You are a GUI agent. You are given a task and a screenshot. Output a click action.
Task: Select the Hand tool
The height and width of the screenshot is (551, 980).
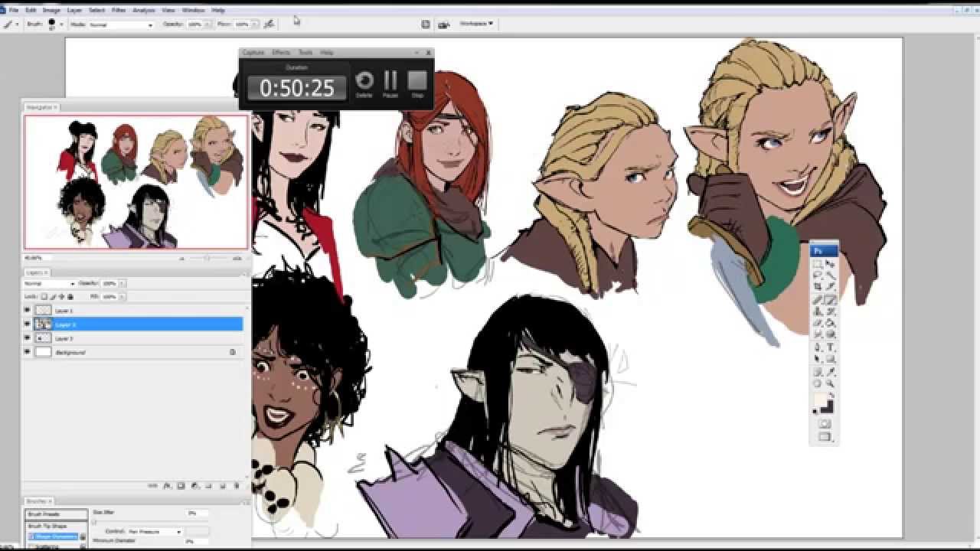tap(818, 383)
